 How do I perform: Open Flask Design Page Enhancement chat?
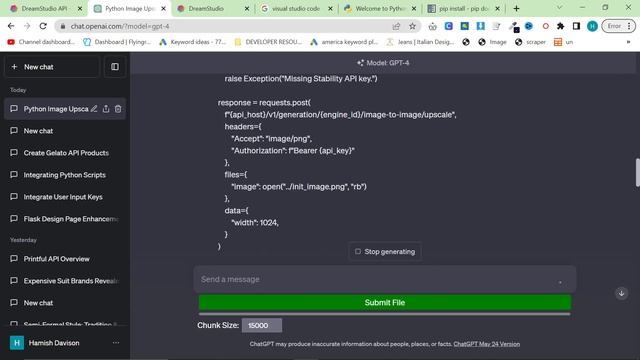point(65,219)
